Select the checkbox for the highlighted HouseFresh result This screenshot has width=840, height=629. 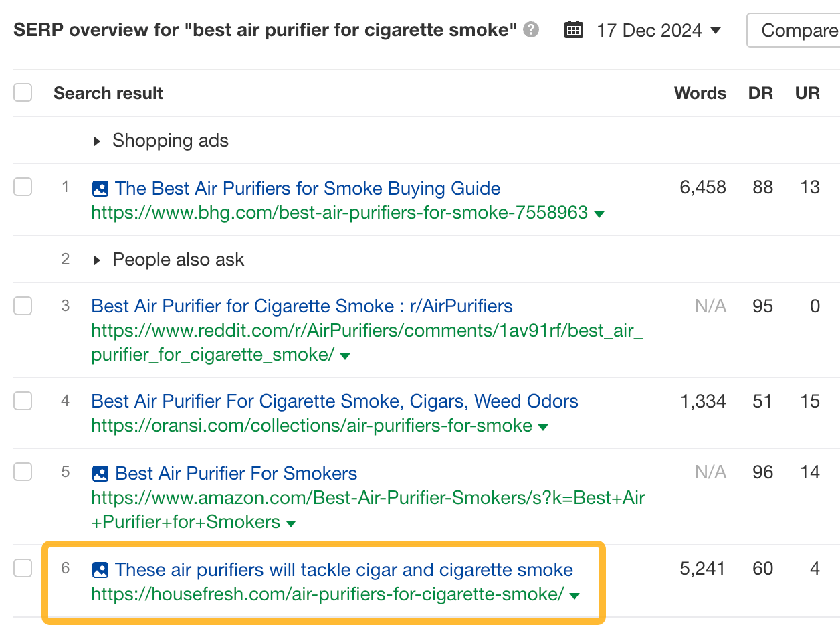(22, 568)
